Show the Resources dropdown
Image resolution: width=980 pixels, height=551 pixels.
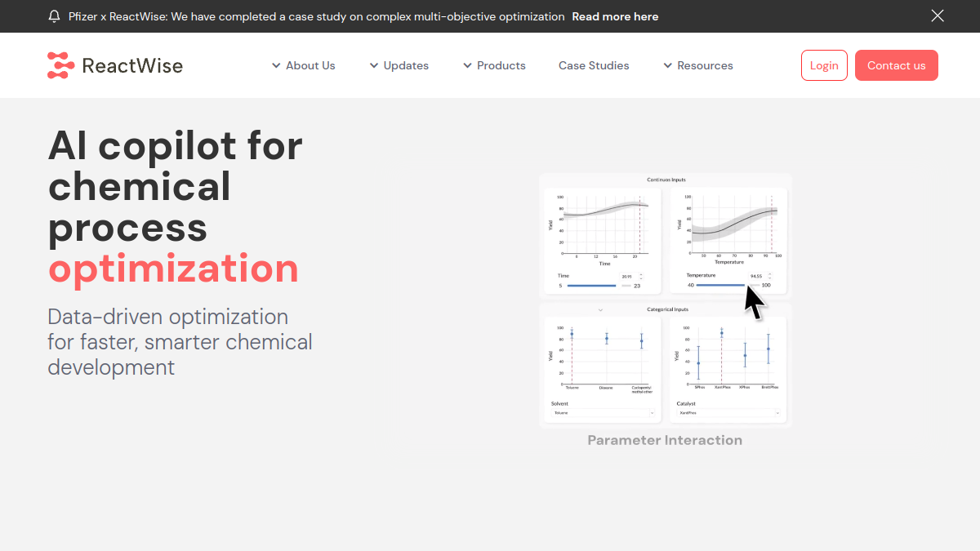[698, 65]
